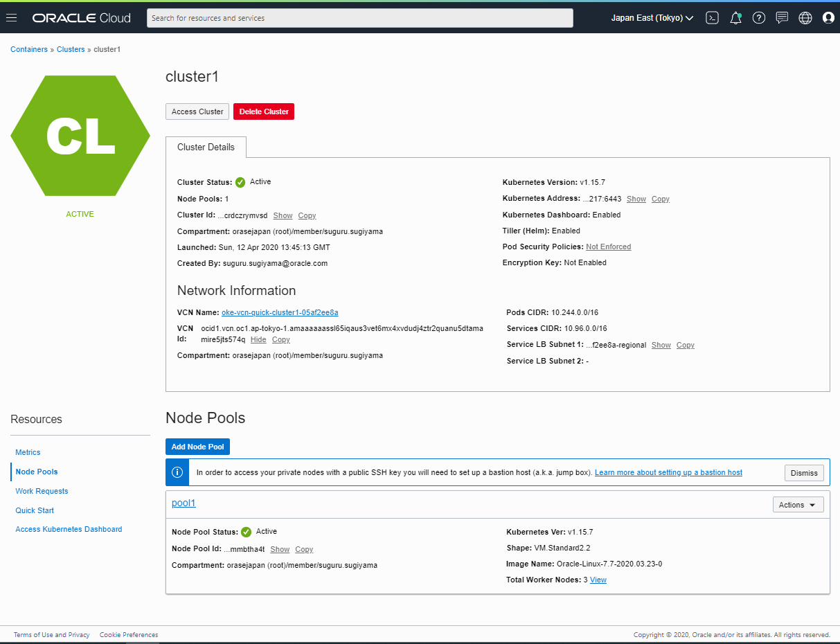Screen dimensions: 840x644
Task: Copy the VCN Id
Action: point(281,339)
